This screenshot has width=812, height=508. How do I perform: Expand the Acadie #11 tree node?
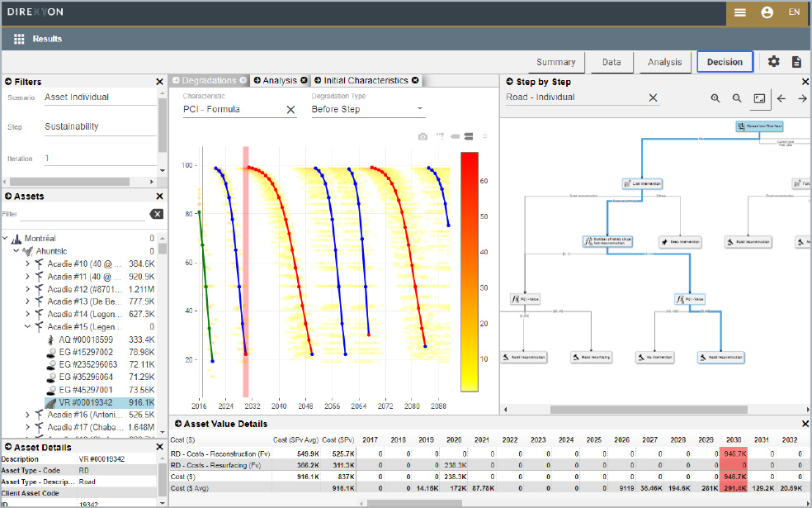[27, 276]
